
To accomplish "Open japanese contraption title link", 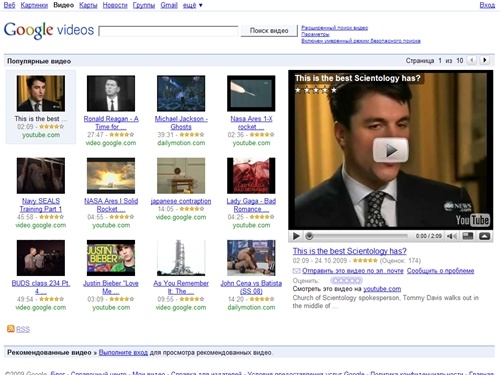I will point(181,201).
